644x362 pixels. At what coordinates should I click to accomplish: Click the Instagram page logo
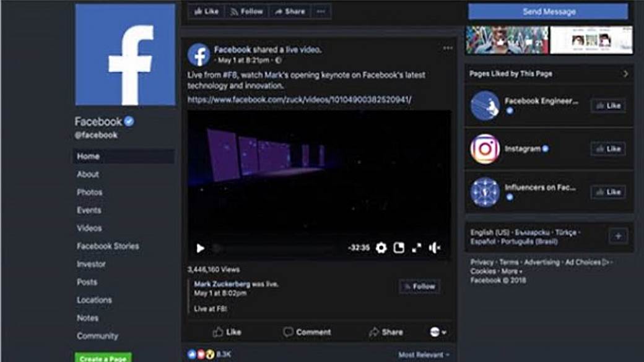[485, 149]
